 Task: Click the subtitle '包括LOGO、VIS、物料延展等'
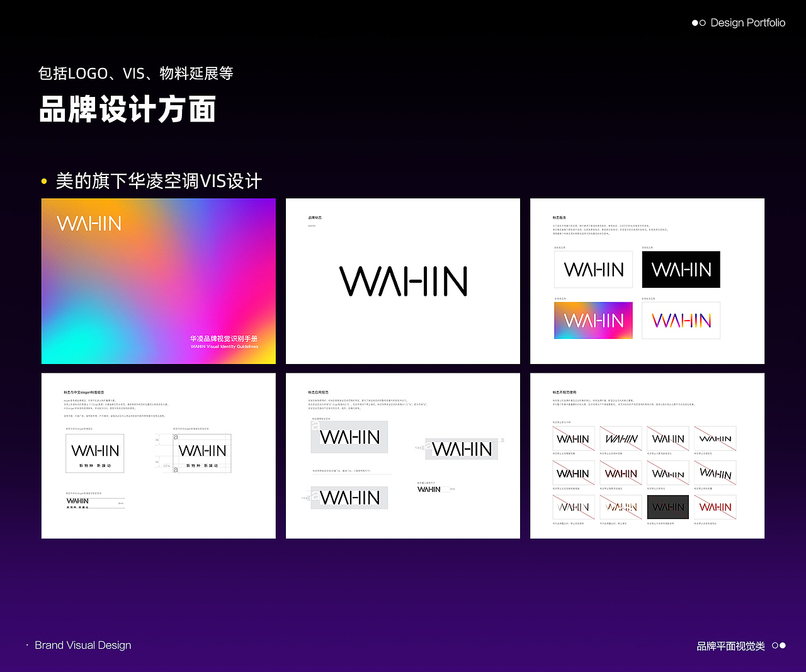tap(135, 73)
